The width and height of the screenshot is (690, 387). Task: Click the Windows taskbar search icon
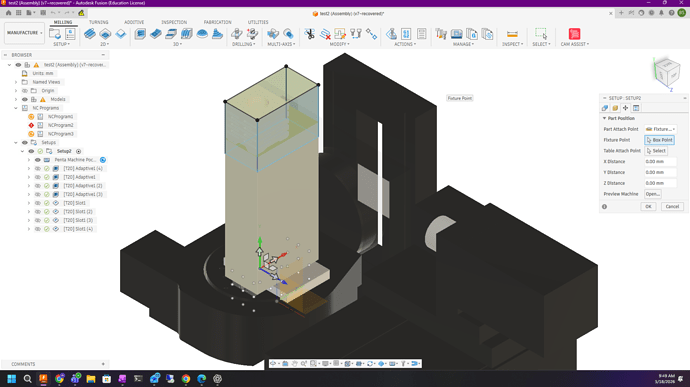click(x=27, y=379)
